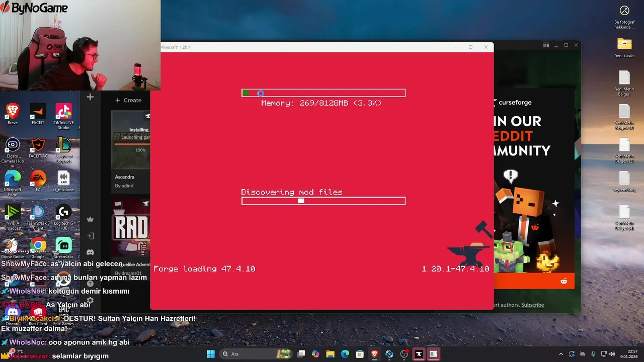Click the microphone tray icon
644x362 pixels.
[x=594, y=354]
